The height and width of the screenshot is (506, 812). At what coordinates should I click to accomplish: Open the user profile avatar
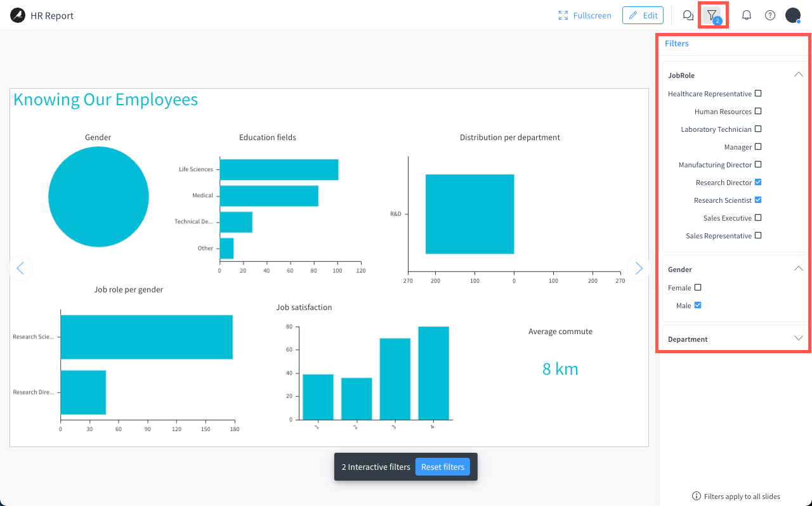(x=792, y=15)
